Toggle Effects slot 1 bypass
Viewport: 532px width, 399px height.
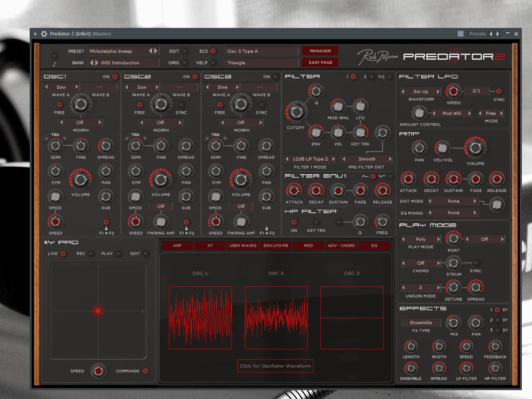click(497, 310)
